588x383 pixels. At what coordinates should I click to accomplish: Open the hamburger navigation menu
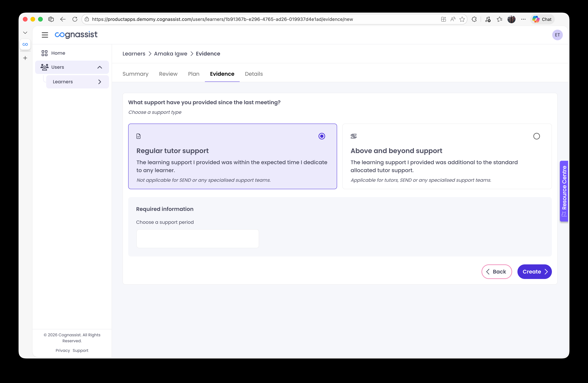pyautogui.click(x=45, y=35)
